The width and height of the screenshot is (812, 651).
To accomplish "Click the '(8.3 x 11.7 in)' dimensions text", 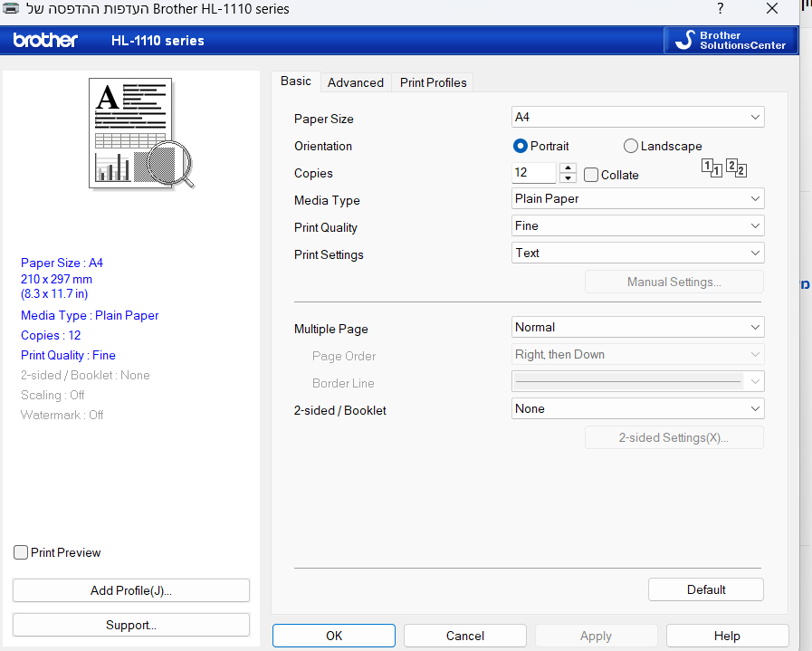I will 54,293.
